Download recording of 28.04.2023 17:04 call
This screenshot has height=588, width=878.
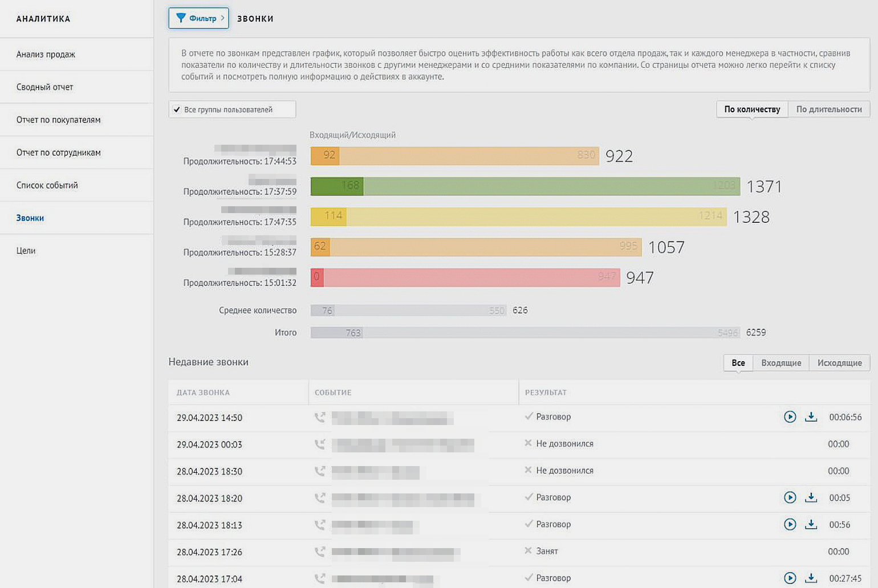point(811,578)
